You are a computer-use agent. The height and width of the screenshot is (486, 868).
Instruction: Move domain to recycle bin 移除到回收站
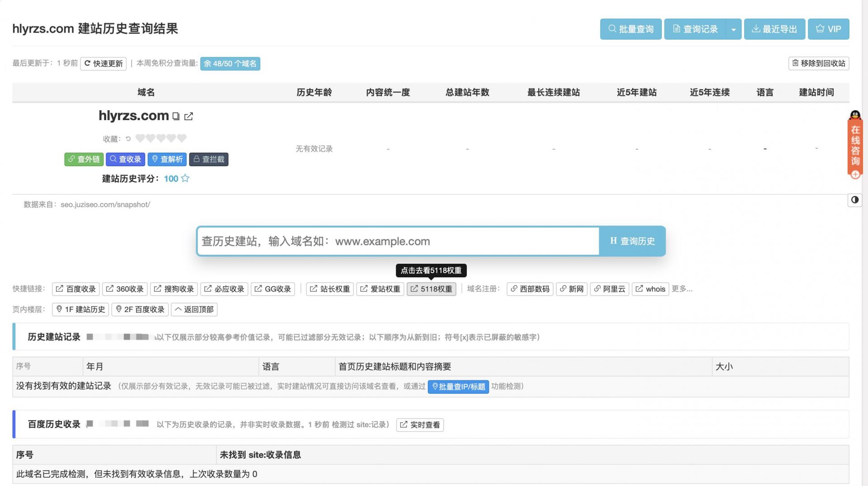coord(818,63)
